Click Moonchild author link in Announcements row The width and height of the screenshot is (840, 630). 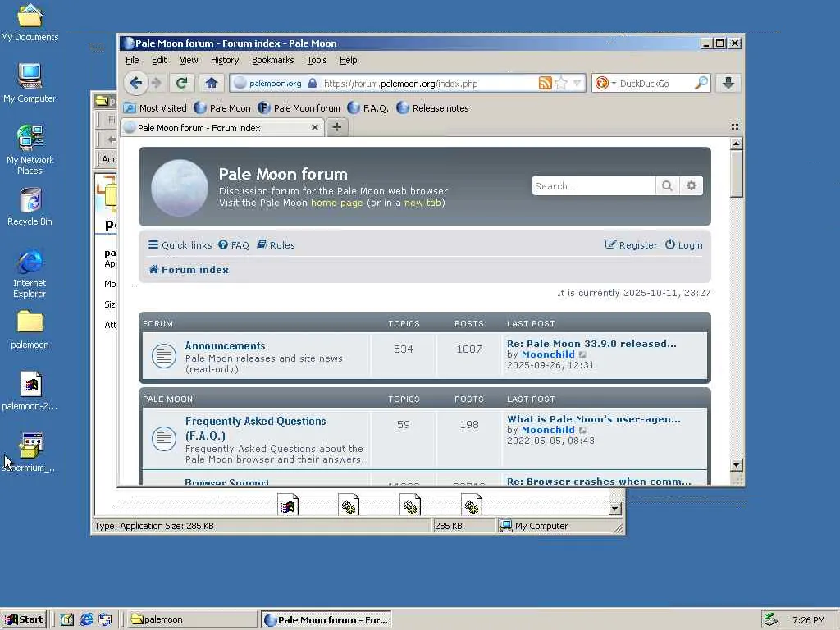point(548,354)
